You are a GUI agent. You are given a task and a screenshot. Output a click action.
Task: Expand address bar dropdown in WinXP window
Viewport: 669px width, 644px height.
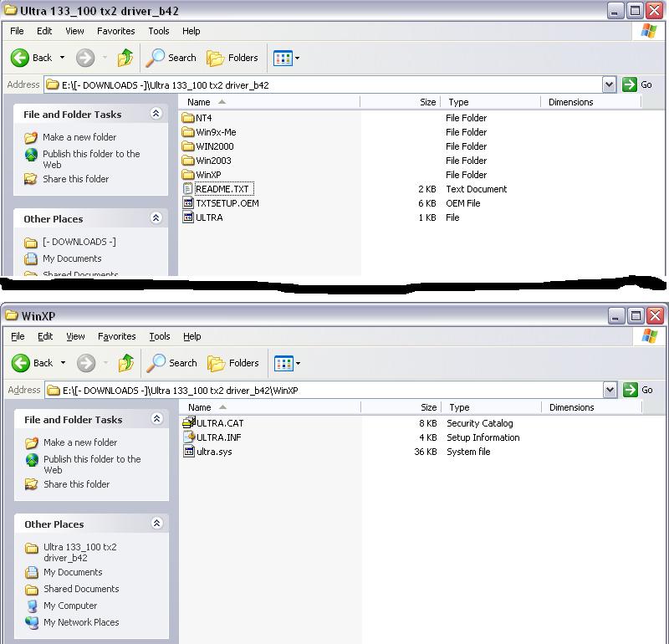[x=610, y=390]
